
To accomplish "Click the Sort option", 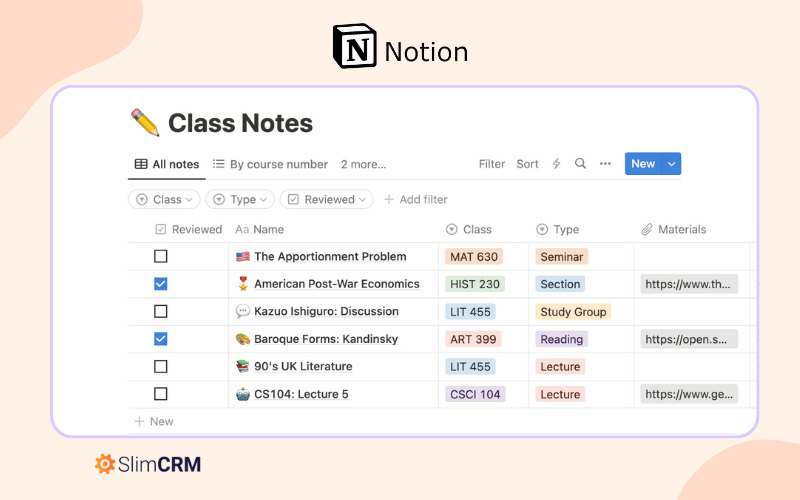I will tap(527, 164).
